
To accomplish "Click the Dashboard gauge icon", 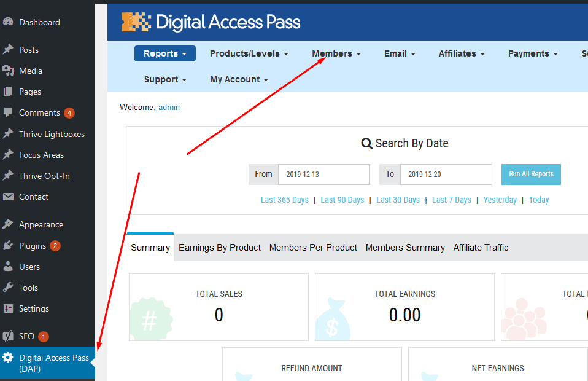I will pos(8,22).
